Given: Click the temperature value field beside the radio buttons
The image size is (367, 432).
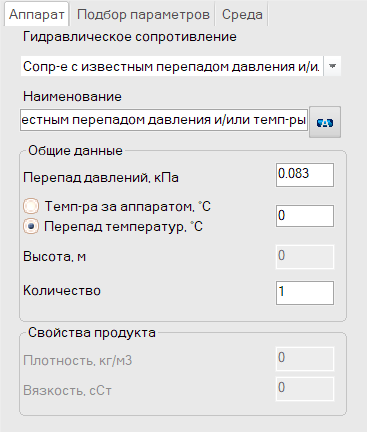Looking at the screenshot, I should click(x=305, y=216).
